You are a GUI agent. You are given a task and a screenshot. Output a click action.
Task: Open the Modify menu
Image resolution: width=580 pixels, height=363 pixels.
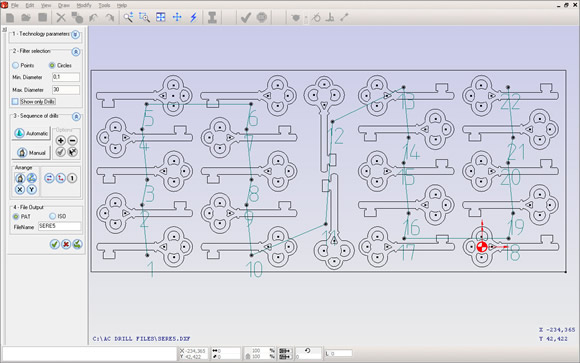tap(84, 6)
